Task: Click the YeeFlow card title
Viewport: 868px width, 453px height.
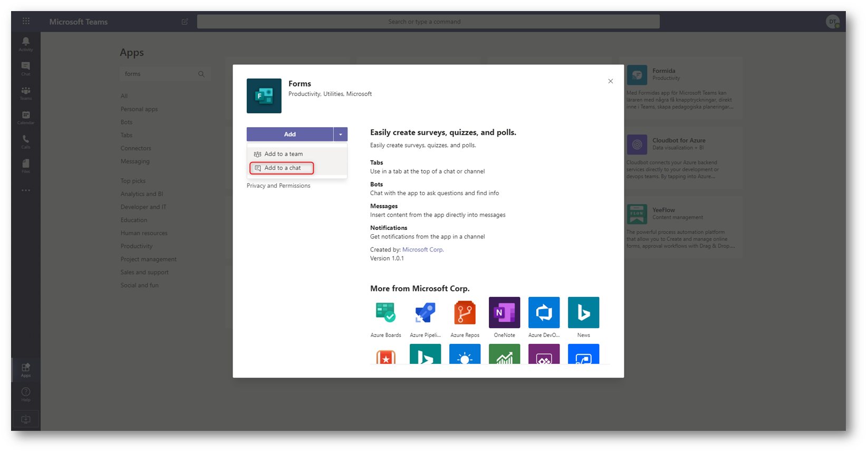Action: (x=663, y=210)
